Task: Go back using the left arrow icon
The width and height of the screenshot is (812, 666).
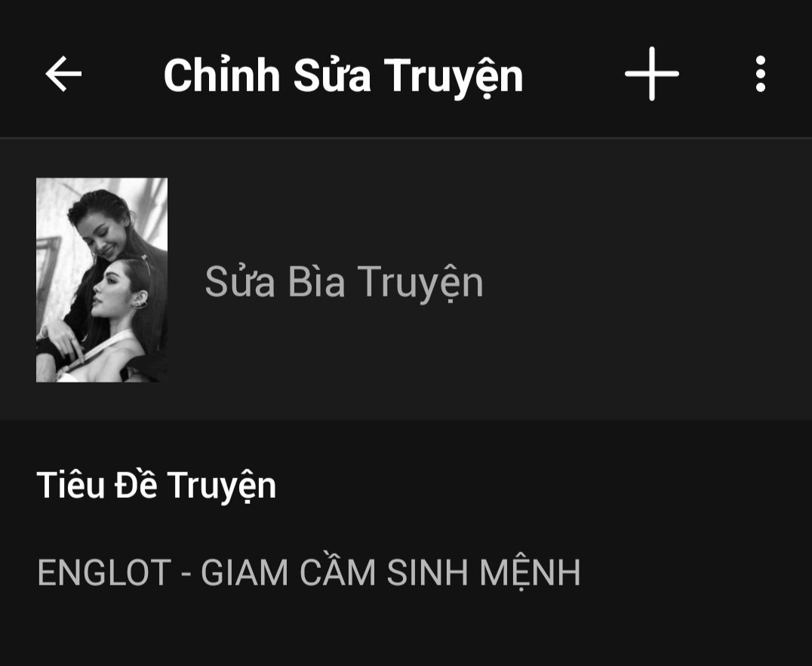Action: [x=63, y=74]
